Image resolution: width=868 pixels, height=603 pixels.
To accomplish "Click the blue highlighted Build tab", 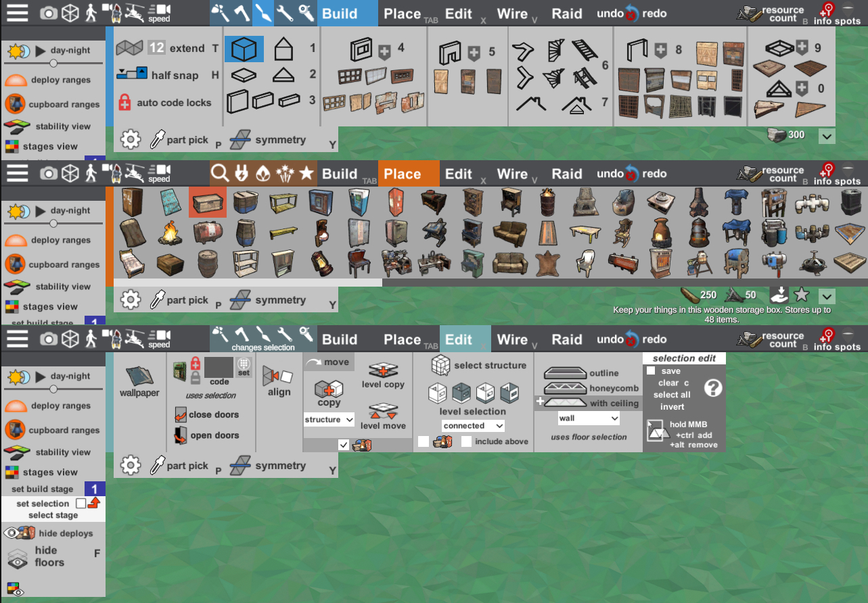I will (340, 14).
